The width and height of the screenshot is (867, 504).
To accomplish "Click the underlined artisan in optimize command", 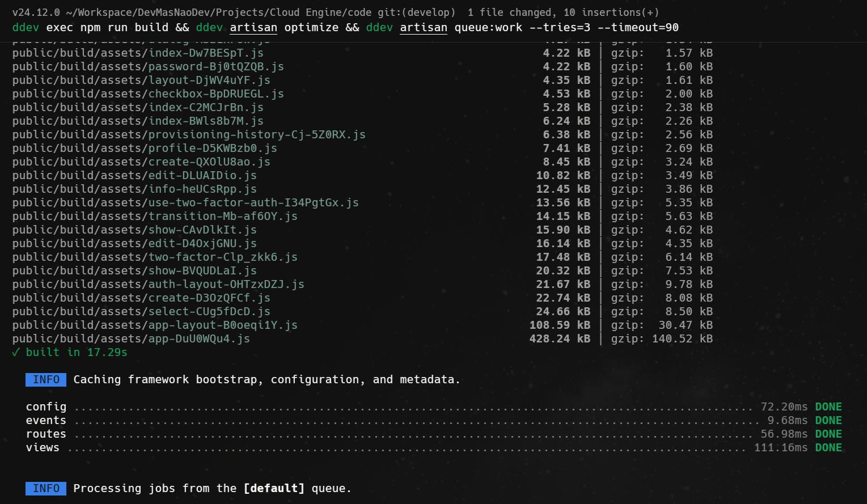I will [253, 27].
